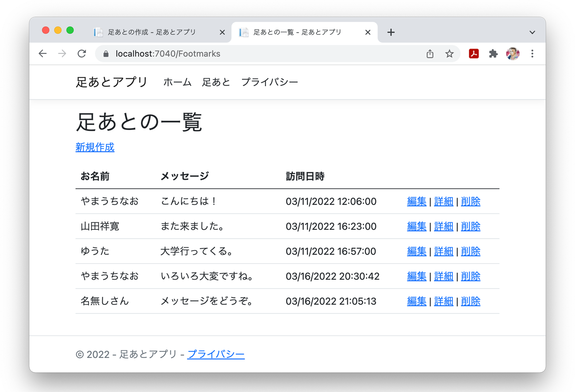Click 編集 for 山田祥寛 row
The height and width of the screenshot is (392, 575).
point(417,226)
